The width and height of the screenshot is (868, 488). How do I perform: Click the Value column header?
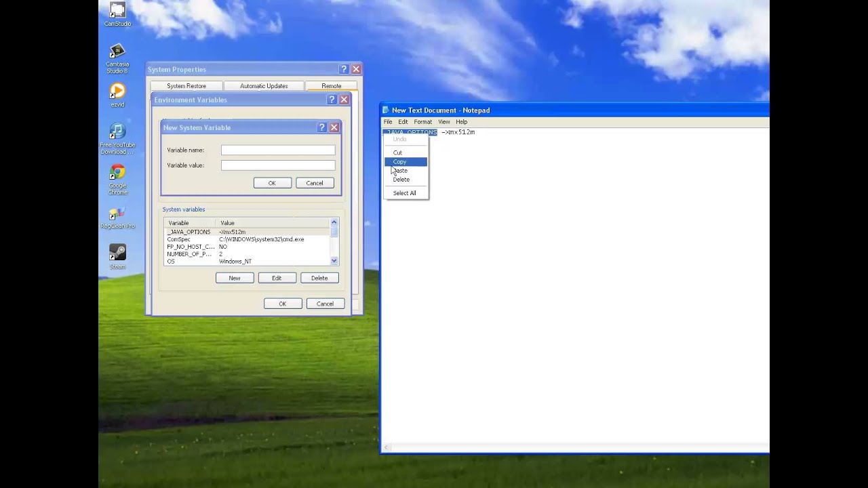click(x=273, y=223)
